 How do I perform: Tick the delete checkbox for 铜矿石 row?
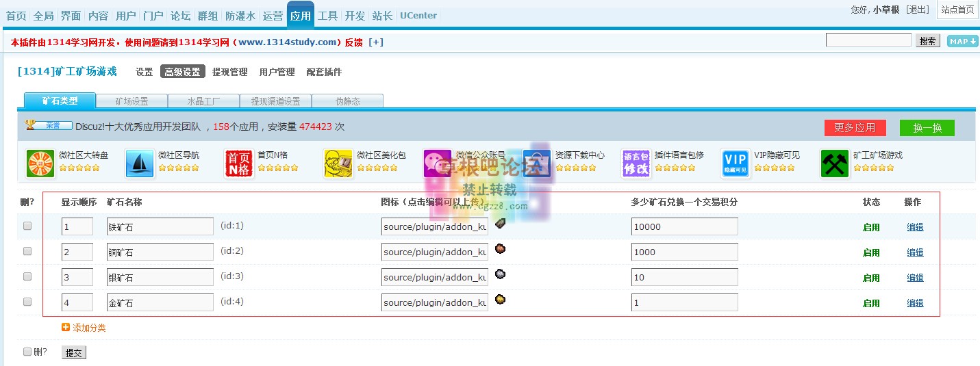27,251
